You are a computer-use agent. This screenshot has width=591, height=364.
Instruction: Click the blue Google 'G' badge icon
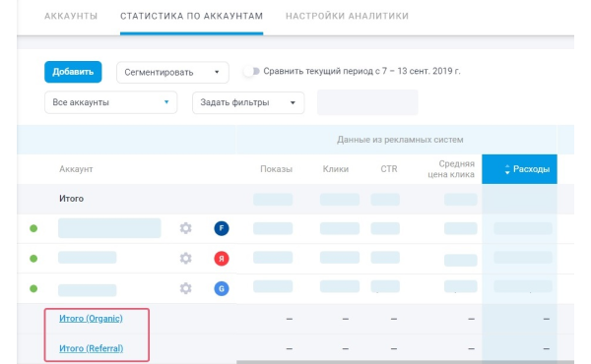222,288
